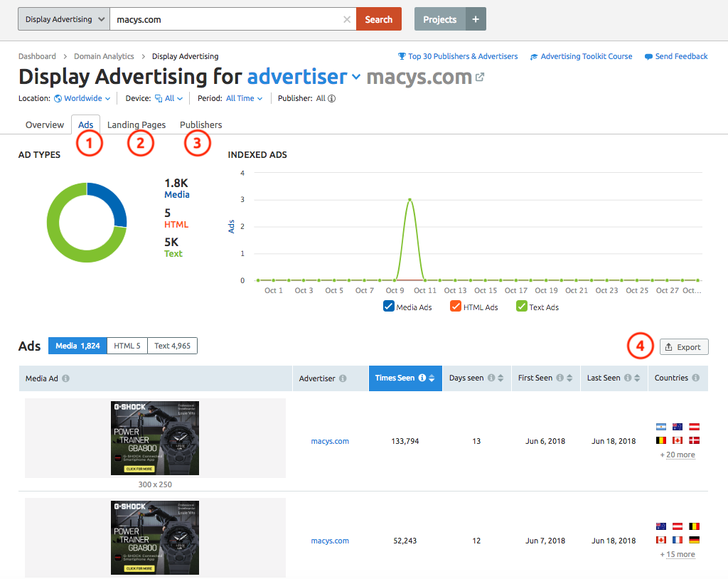
Task: Expand the advertiser type dropdown in heading
Action: tap(356, 77)
